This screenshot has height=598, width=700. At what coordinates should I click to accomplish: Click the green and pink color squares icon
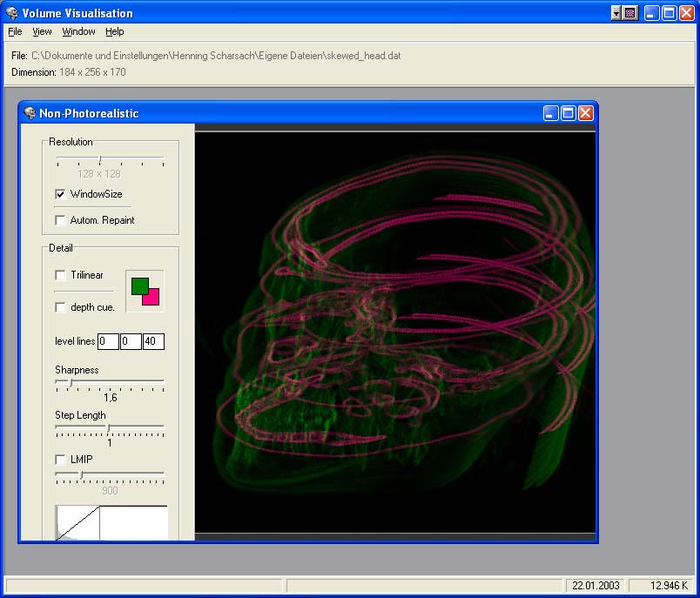pyautogui.click(x=145, y=291)
